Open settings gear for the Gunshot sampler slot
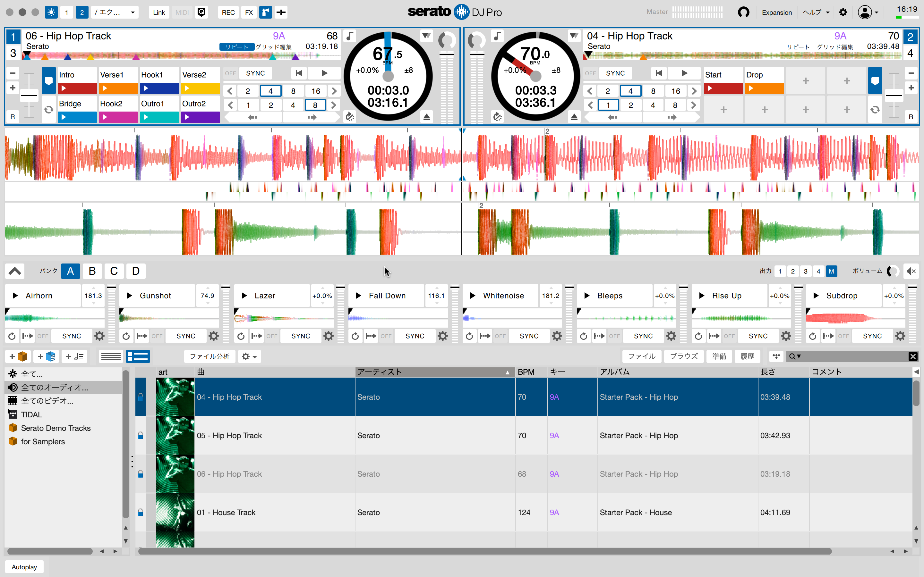The width and height of the screenshot is (924, 577). coord(214,336)
